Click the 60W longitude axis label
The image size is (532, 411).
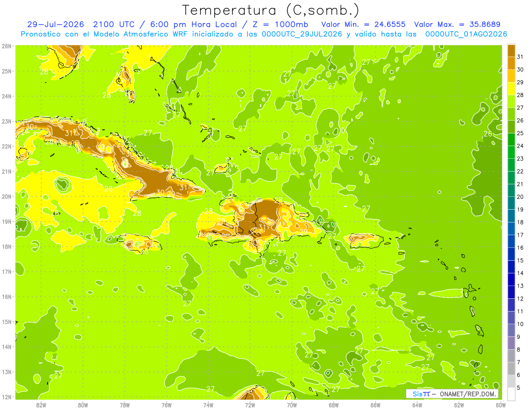point(501,405)
